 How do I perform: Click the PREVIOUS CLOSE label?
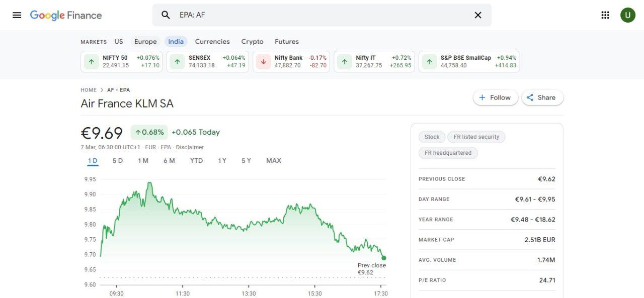(442, 179)
